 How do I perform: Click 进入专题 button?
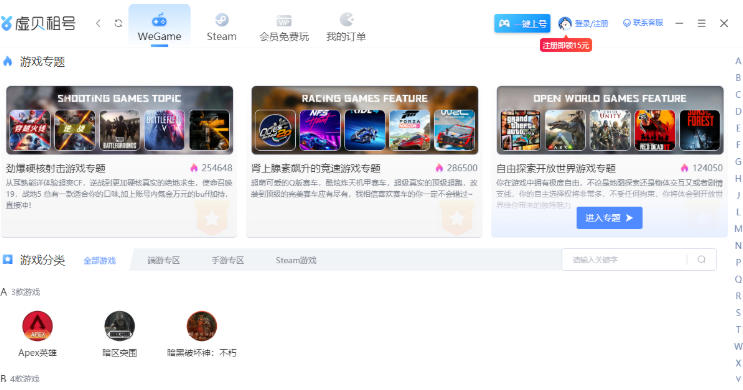click(x=609, y=218)
